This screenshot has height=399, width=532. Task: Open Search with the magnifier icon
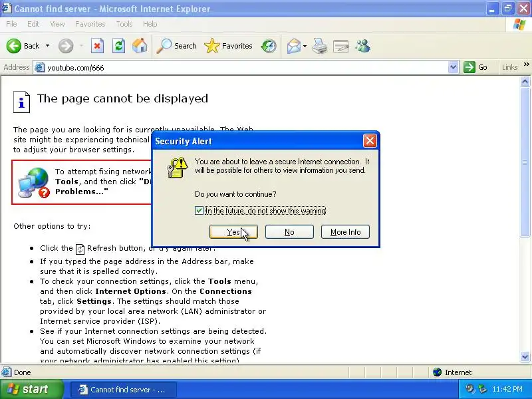pos(164,46)
